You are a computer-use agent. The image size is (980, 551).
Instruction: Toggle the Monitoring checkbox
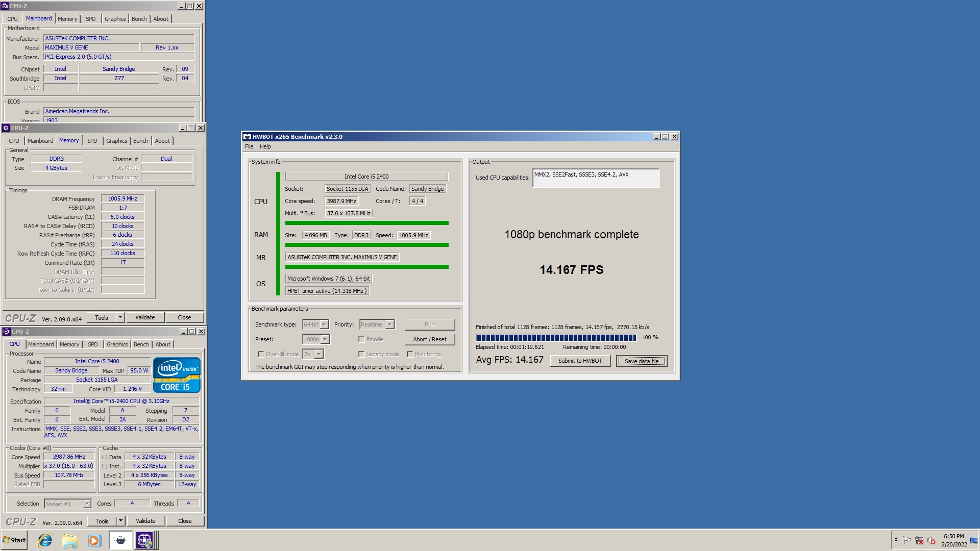410,354
